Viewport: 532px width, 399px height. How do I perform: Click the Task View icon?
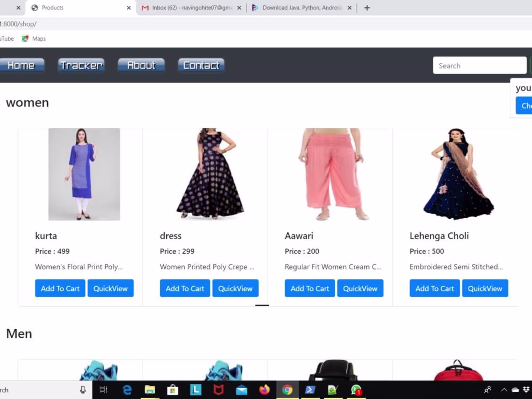click(103, 390)
